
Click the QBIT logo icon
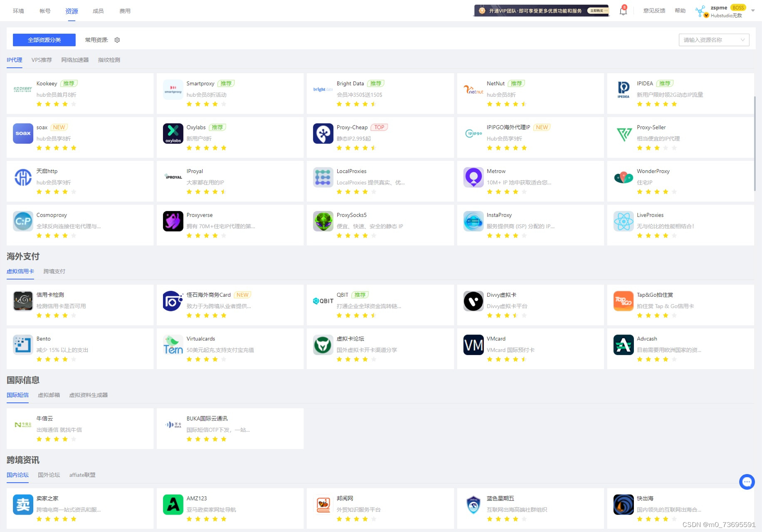[x=323, y=301]
